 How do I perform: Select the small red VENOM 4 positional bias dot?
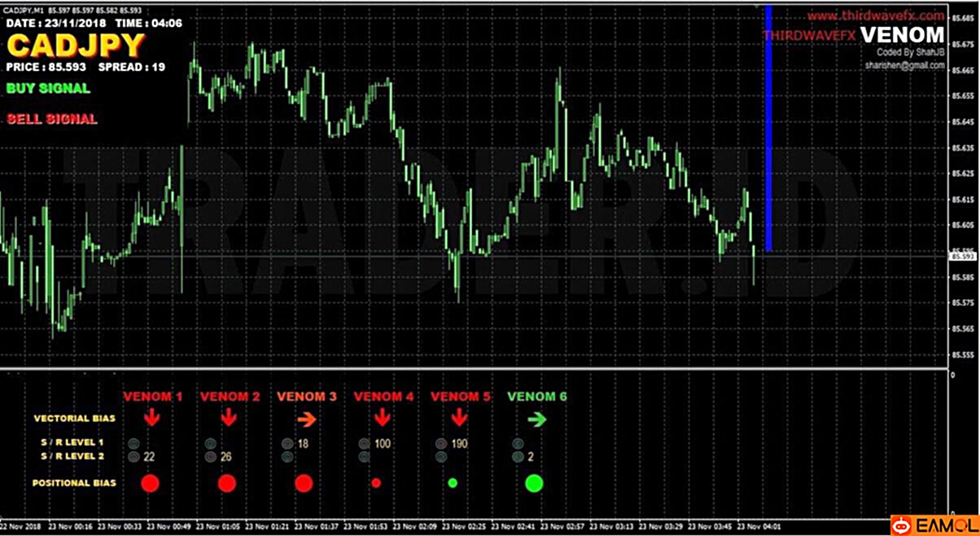(x=376, y=483)
